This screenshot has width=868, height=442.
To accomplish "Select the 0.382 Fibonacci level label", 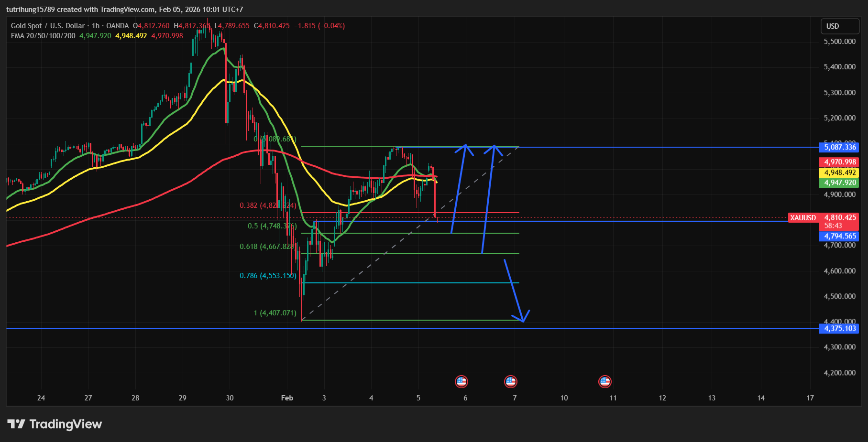I will pos(268,205).
